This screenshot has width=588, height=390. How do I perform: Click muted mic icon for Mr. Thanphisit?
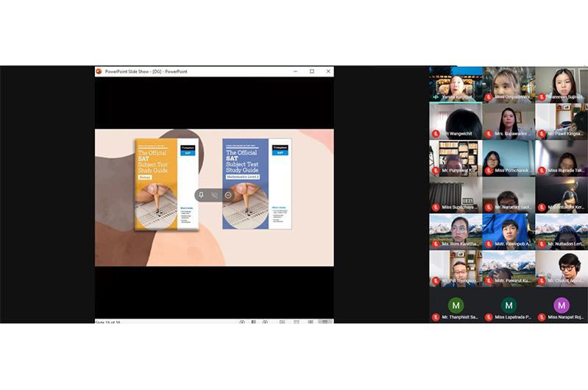(x=436, y=317)
